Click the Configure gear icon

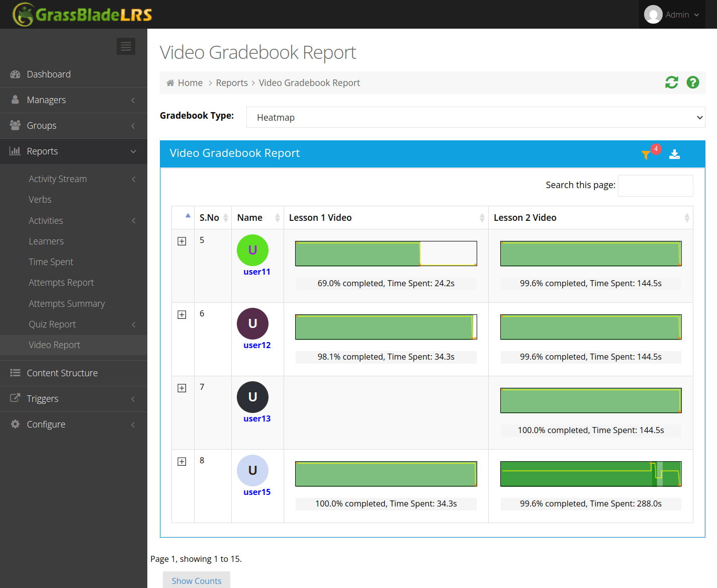15,424
